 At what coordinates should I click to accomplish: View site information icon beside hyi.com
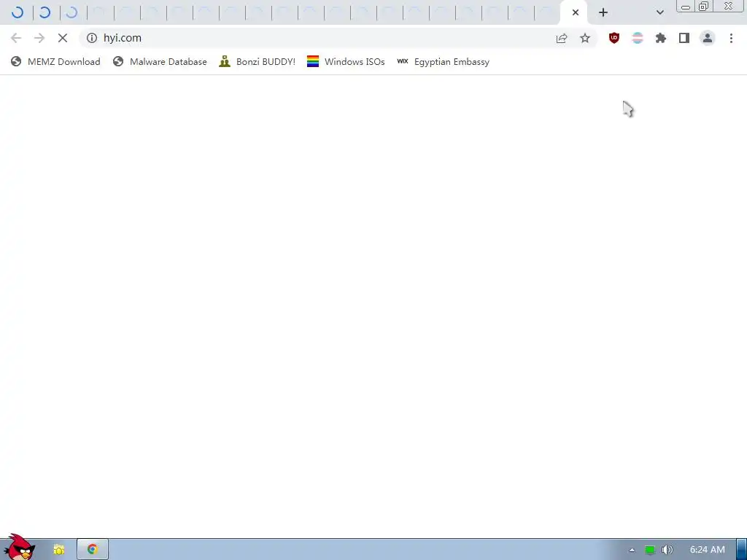(92, 38)
